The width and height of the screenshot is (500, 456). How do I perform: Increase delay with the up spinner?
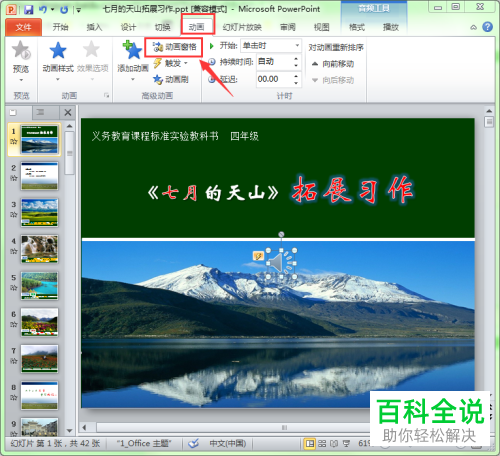click(x=296, y=76)
